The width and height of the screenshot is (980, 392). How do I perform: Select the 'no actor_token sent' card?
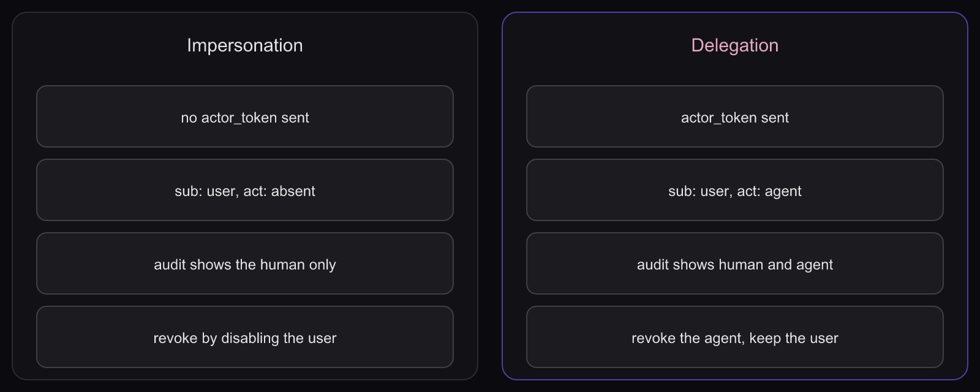pyautogui.click(x=245, y=116)
